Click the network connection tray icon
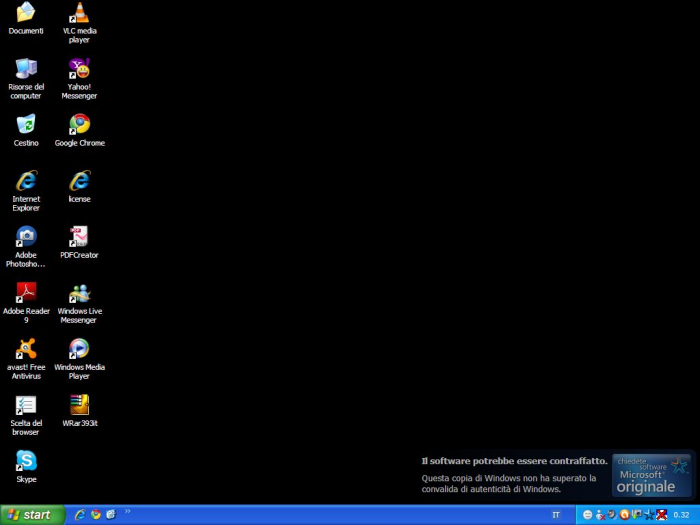The image size is (700, 525). point(637,515)
